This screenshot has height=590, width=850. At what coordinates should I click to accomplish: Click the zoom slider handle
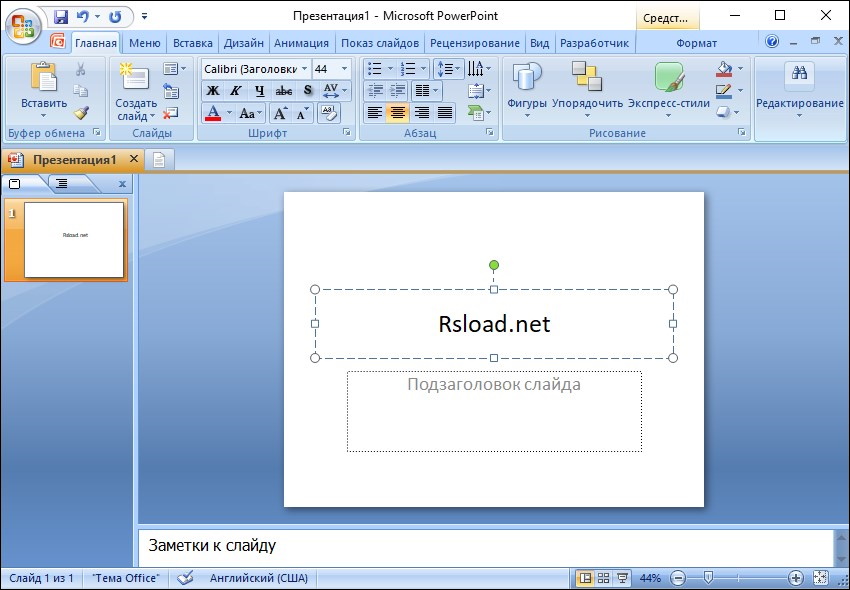coord(708,578)
